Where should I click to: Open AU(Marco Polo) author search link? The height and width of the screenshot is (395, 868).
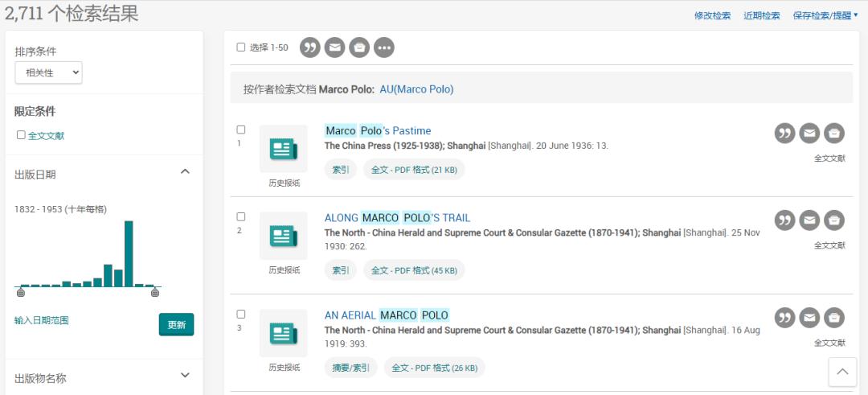coord(416,89)
